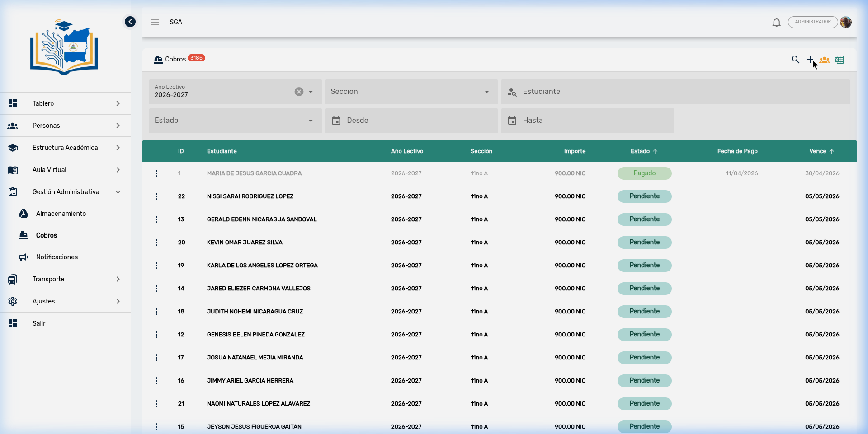
Task: Toggle the hamburger menu beside SGA
Action: point(155,22)
